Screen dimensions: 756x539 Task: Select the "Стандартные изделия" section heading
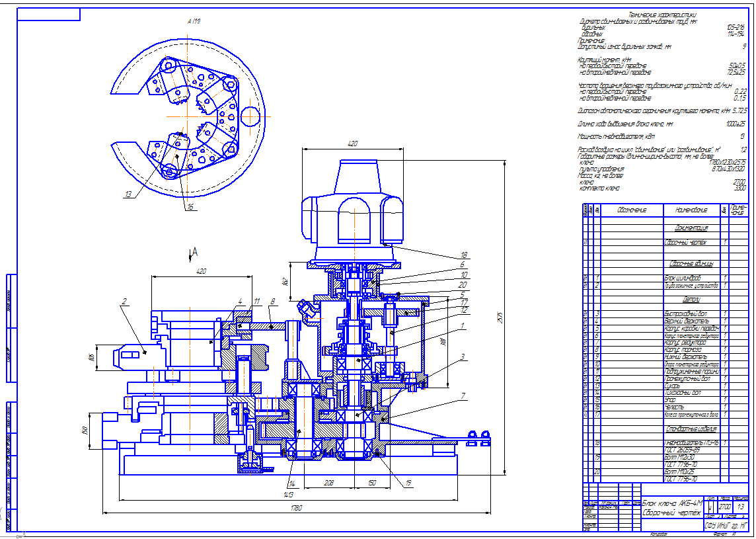tap(691, 429)
